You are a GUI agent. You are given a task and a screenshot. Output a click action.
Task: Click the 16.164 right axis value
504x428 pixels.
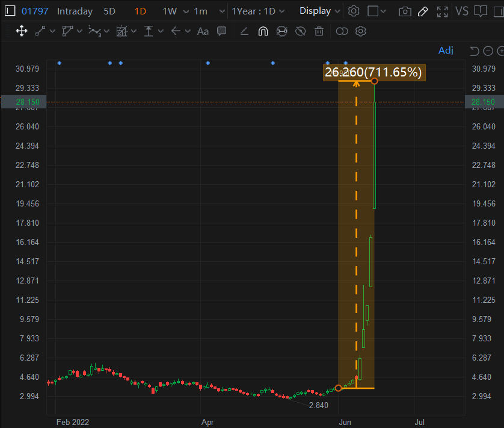484,243
